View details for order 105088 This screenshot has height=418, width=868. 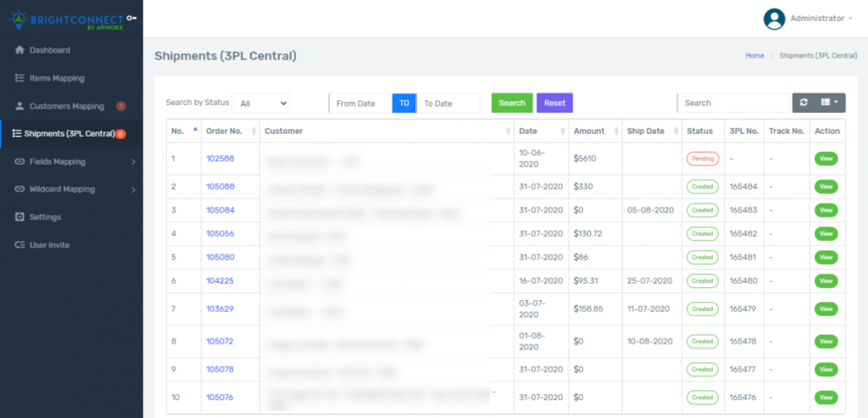[x=826, y=187]
